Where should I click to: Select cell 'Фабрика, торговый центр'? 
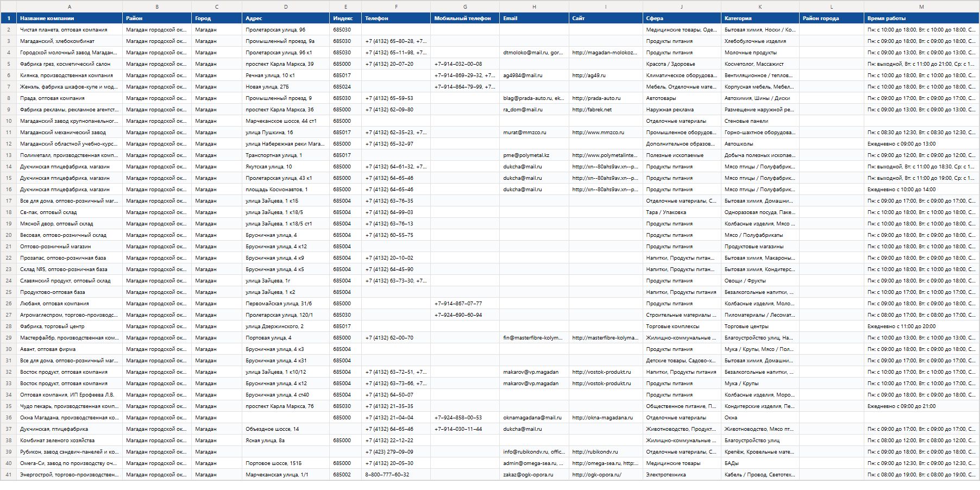70,326
